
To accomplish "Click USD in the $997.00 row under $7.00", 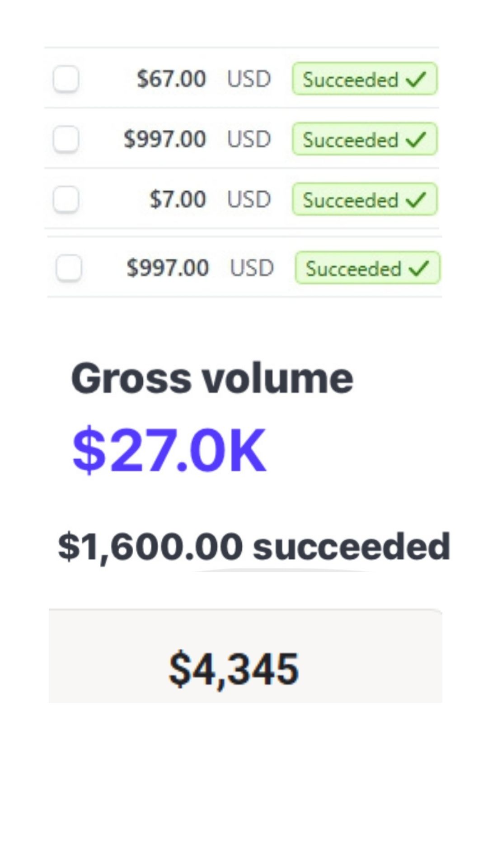I will click(252, 268).
